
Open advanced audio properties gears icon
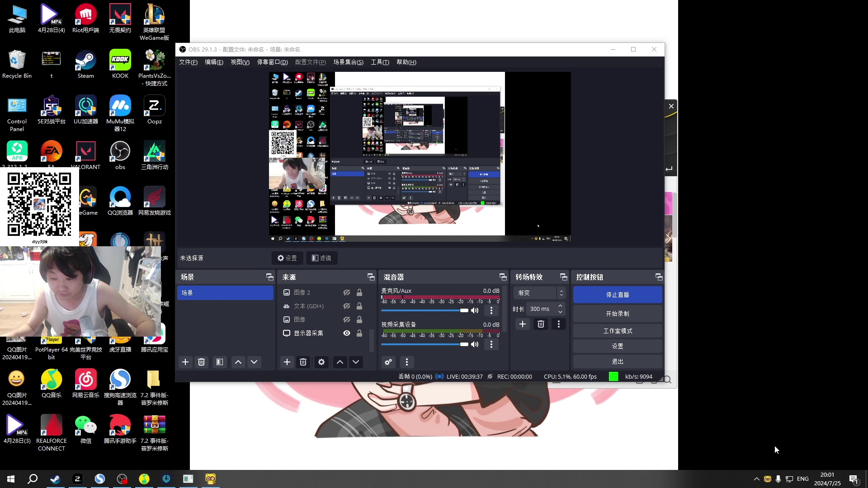[388, 362]
